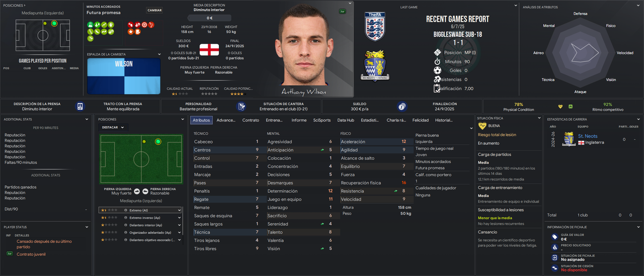This screenshot has width=644, height=276.
Task: Open the St. Neots team link
Action: coord(588,136)
